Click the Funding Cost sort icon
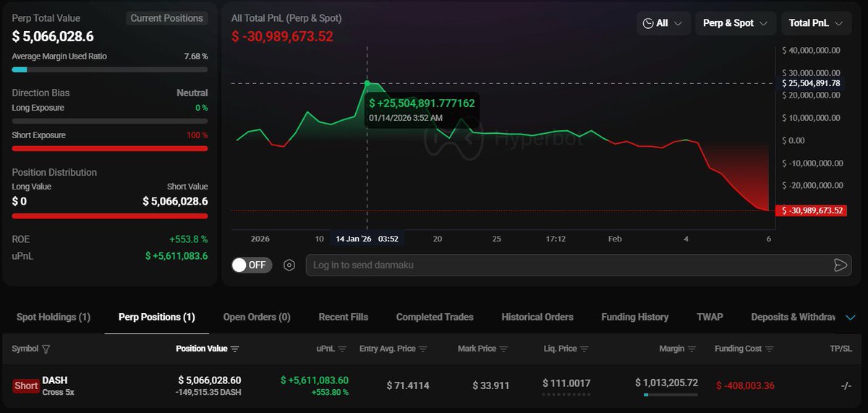 pyautogui.click(x=771, y=349)
